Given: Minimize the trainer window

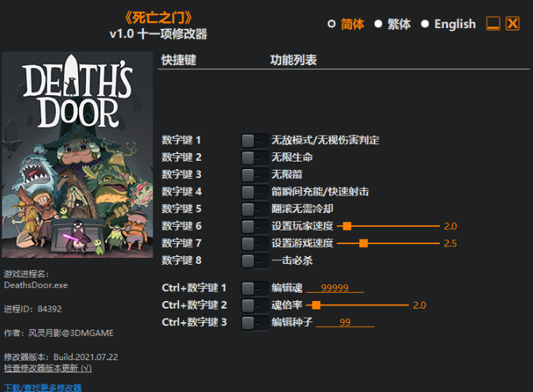Looking at the screenshot, I should tap(493, 24).
